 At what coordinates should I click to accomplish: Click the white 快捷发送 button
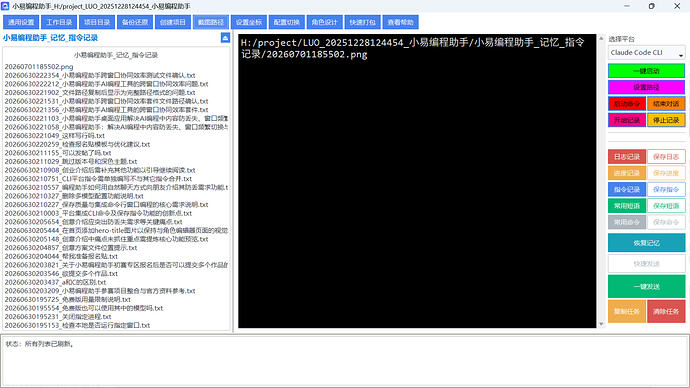(646, 264)
